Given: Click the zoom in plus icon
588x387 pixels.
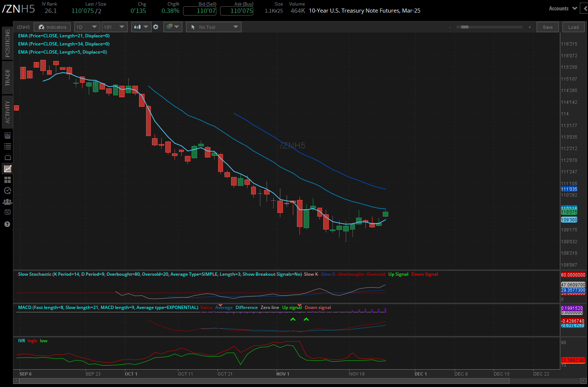Looking at the screenshot, I should point(530,27).
